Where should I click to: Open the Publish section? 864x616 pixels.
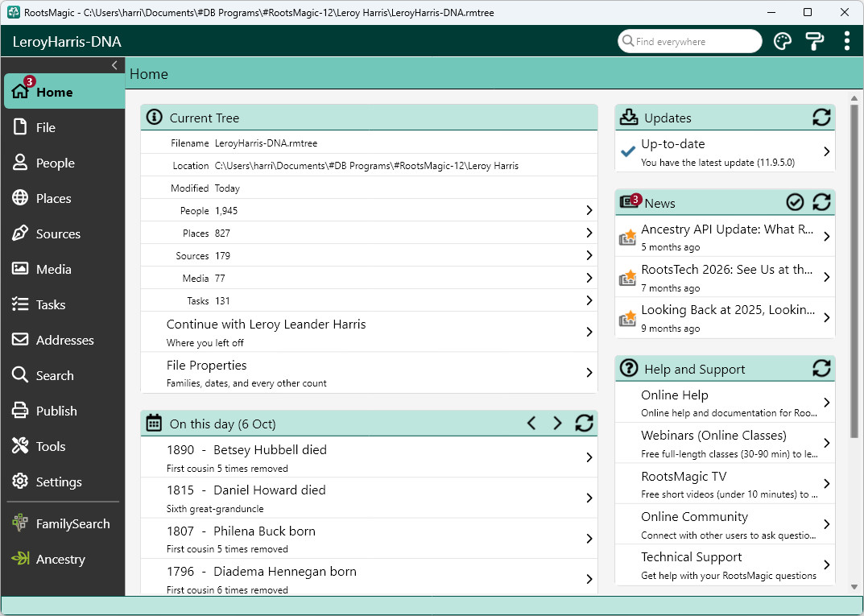tap(64, 411)
